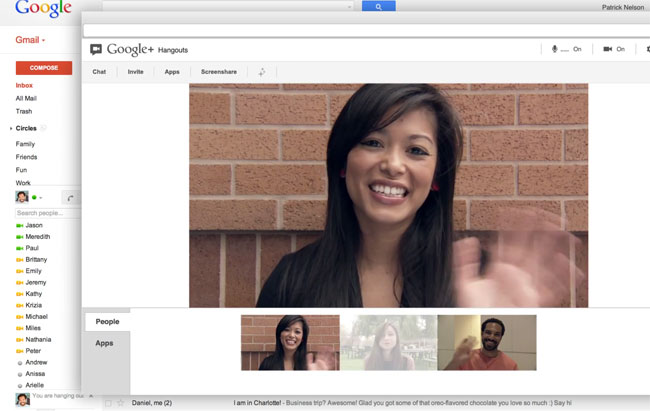The image size is (650, 411).
Task: Click your profile avatar above the people search
Action: (x=22, y=197)
